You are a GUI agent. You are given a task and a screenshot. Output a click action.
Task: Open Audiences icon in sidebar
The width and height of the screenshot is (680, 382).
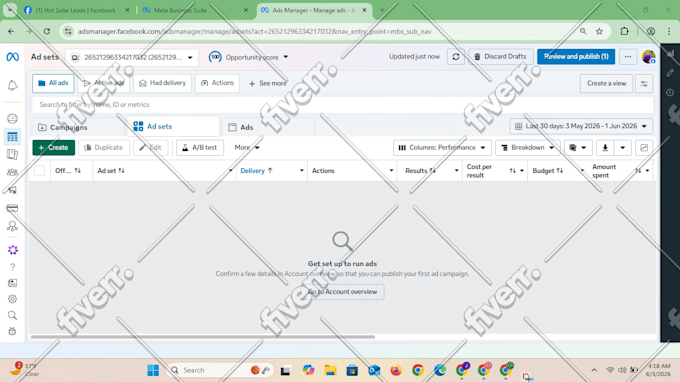pyautogui.click(x=12, y=172)
